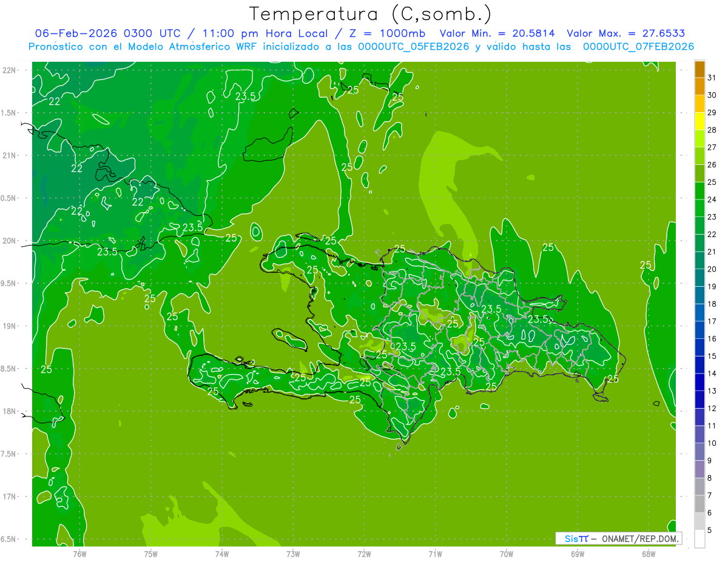The height and width of the screenshot is (562, 728).
Task: Select the dark blue legend swatch at 13
Action: pyautogui.click(x=699, y=383)
